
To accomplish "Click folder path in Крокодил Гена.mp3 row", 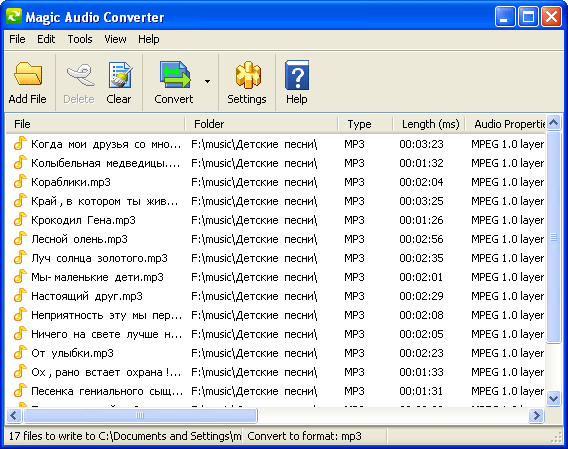I will (x=254, y=220).
